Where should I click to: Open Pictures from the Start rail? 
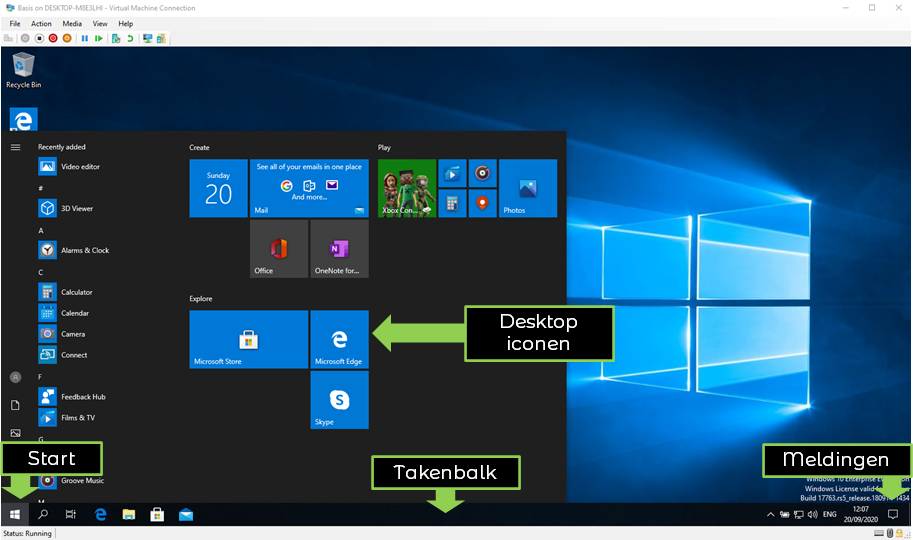(16, 433)
